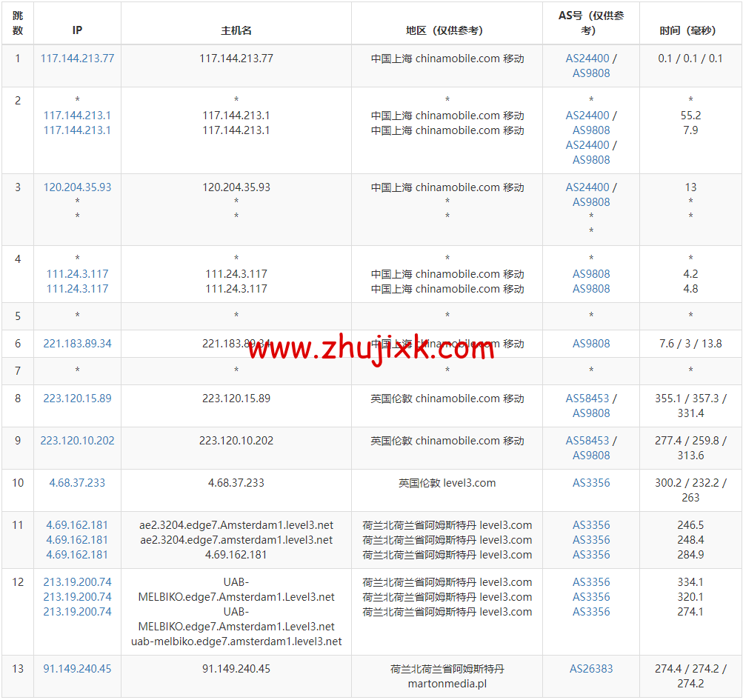The height and width of the screenshot is (700, 743).
Task: Open the AS26383 link in last hop
Action: coord(590,667)
